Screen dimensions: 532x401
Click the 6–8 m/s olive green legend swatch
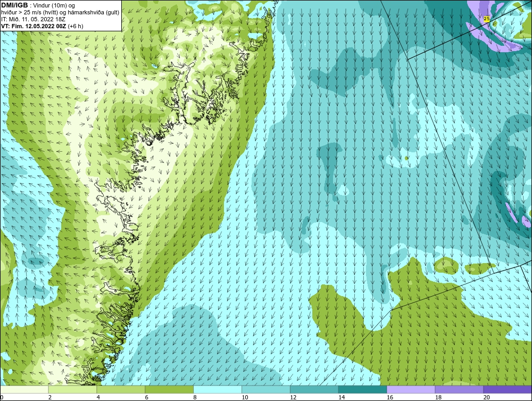tap(169, 389)
